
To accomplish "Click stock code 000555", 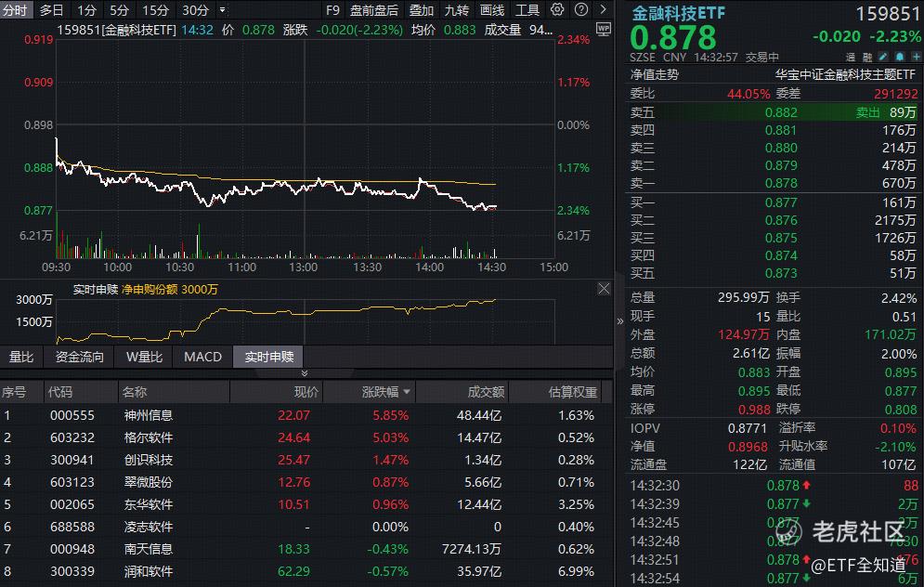I will pyautogui.click(x=72, y=415).
